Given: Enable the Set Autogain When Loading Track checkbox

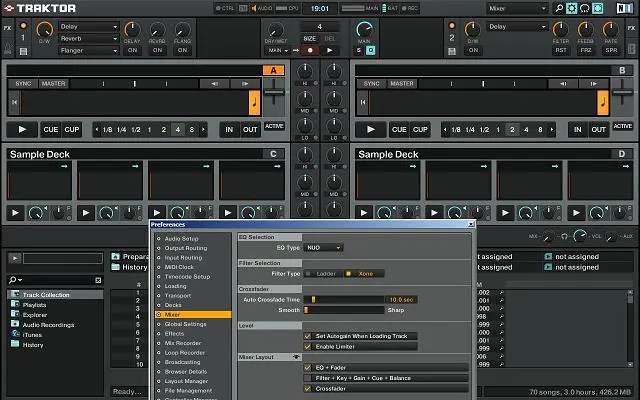Looking at the screenshot, I should point(308,336).
